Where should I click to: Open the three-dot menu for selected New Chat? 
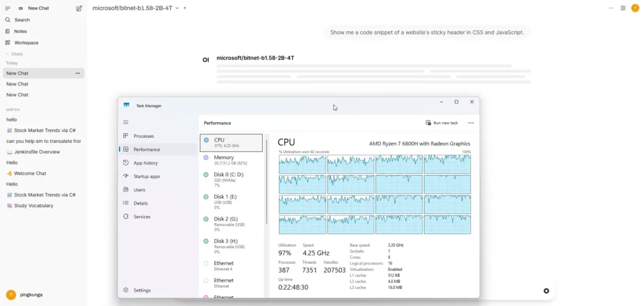(77, 73)
